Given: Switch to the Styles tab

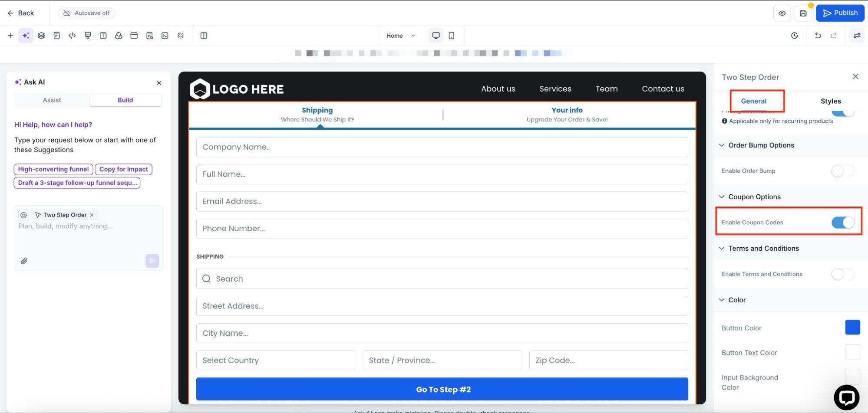Looking at the screenshot, I should [x=830, y=101].
